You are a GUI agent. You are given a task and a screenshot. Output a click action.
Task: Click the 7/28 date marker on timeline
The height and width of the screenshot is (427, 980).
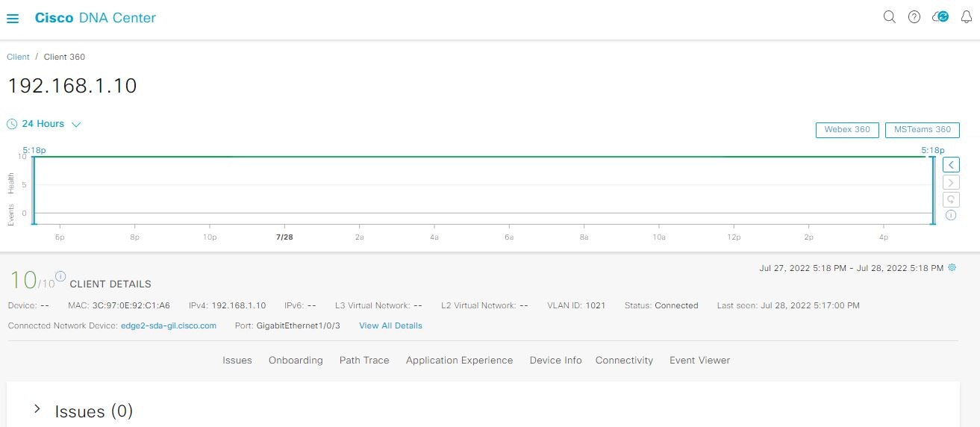click(x=284, y=237)
